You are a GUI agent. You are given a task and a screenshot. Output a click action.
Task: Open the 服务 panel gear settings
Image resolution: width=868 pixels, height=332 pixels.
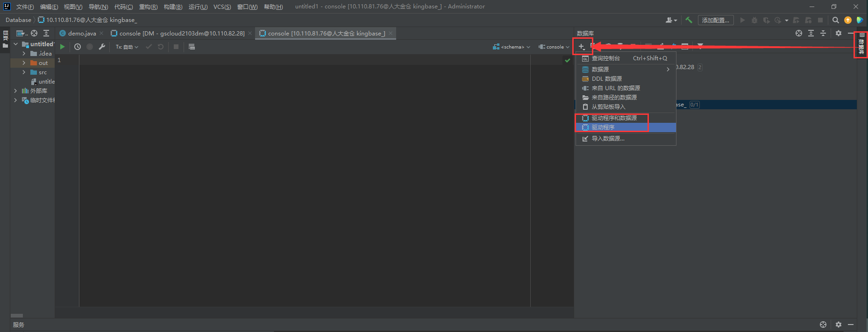tap(839, 325)
